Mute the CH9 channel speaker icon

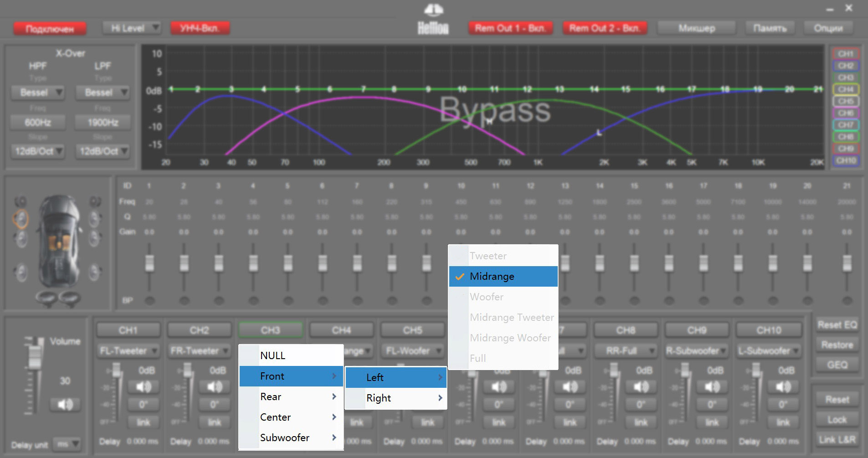[712, 387]
